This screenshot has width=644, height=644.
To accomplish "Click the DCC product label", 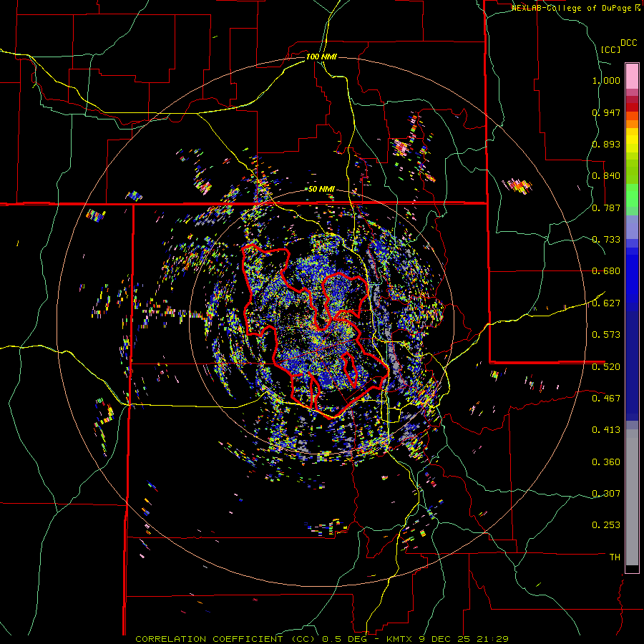I will (x=629, y=43).
